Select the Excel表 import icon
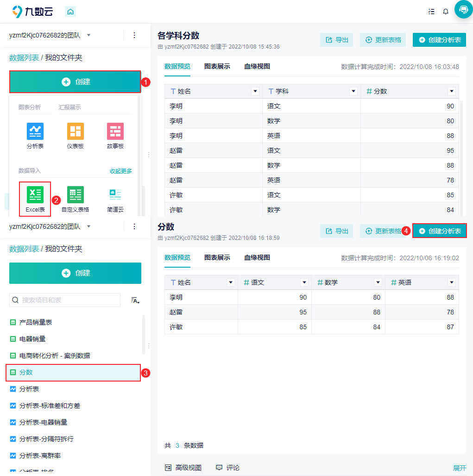The height and width of the screenshot is (476, 473). click(x=35, y=195)
